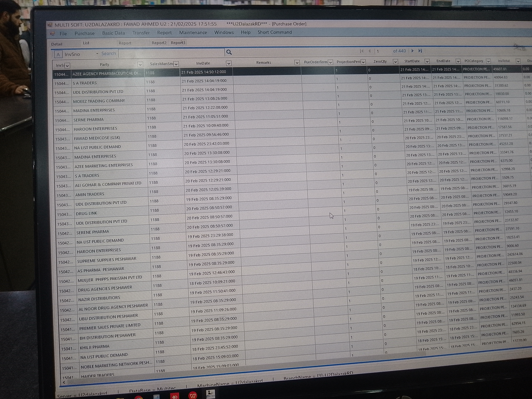Open the POCategory column filter dropdown
The image size is (532, 399).
pyautogui.click(x=488, y=61)
